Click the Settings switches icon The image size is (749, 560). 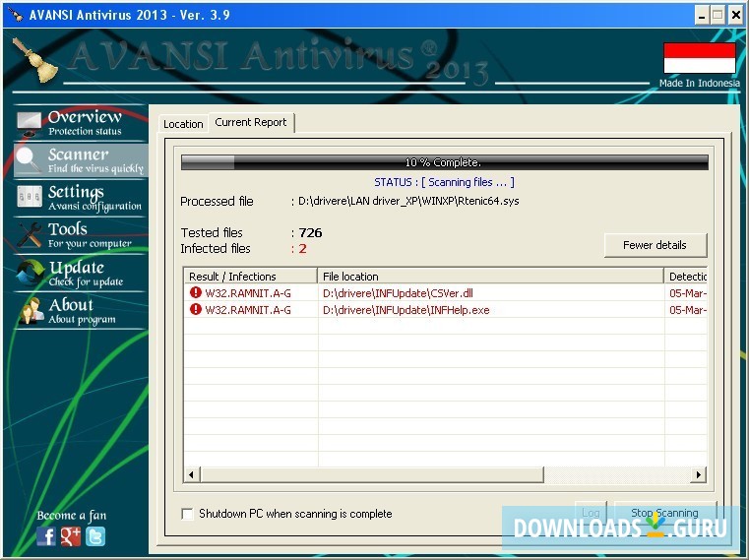click(x=30, y=197)
